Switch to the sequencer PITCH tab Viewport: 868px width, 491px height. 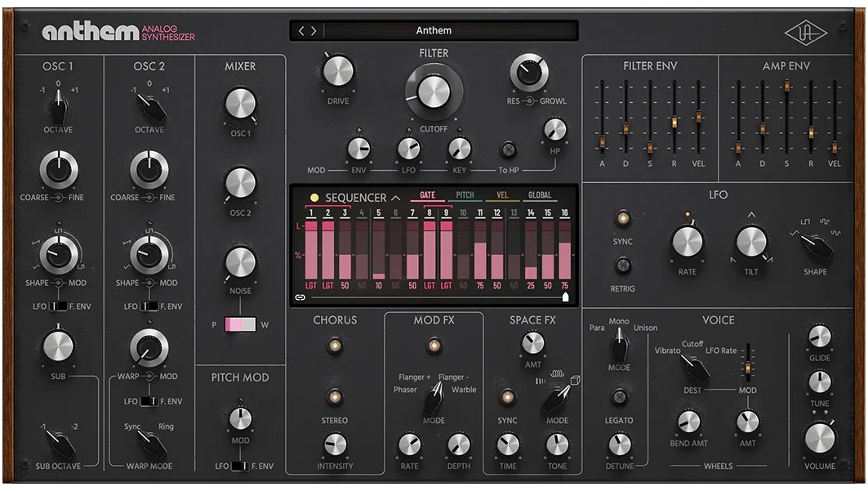tap(465, 195)
